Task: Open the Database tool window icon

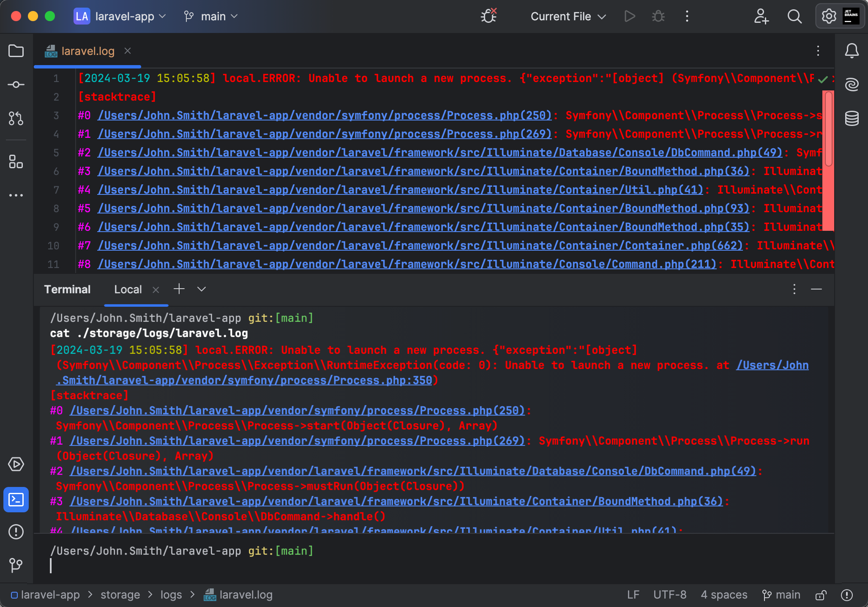Action: [852, 118]
